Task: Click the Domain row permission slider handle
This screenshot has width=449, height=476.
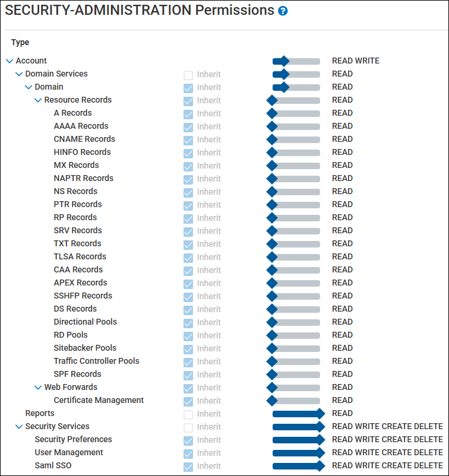Action: (283, 87)
